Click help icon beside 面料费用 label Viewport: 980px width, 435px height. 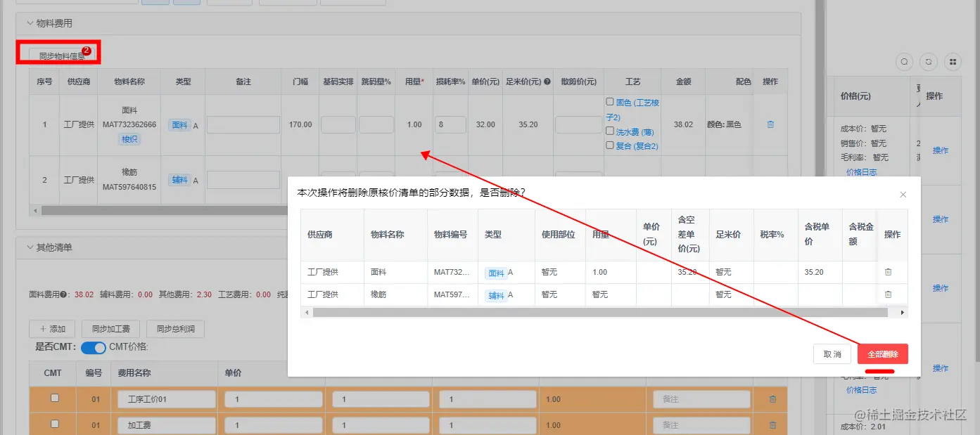click(x=64, y=295)
